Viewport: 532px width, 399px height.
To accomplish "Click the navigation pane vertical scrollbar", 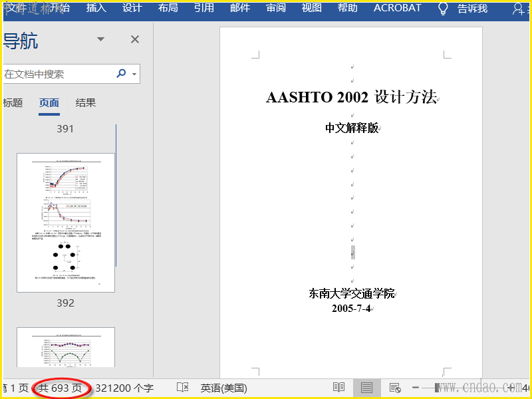I will [116, 196].
